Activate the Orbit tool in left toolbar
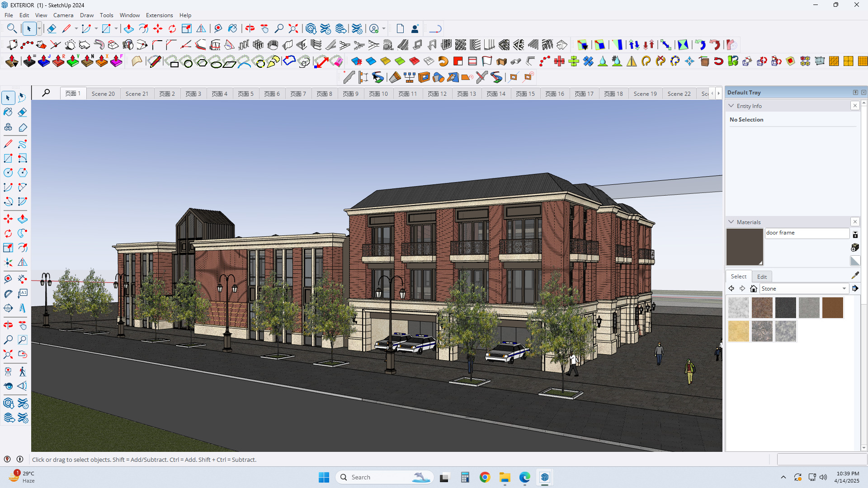The width and height of the screenshot is (868, 488). (8, 325)
